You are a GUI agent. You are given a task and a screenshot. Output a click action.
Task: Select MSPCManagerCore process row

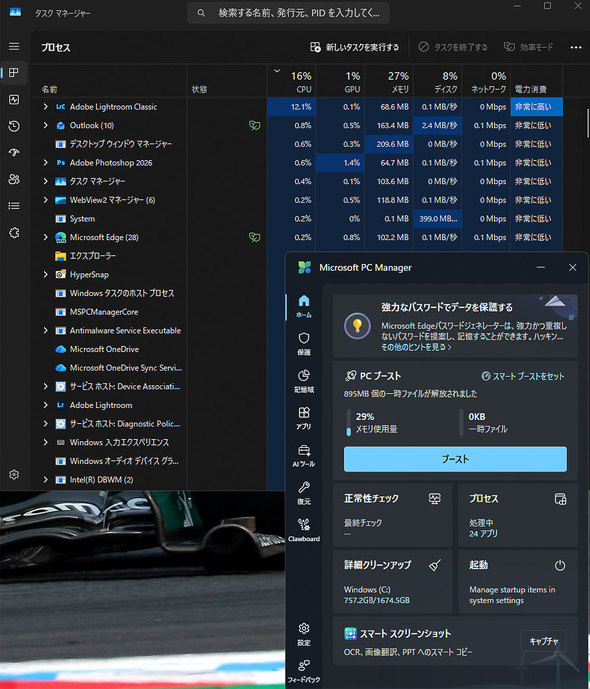[149, 312]
